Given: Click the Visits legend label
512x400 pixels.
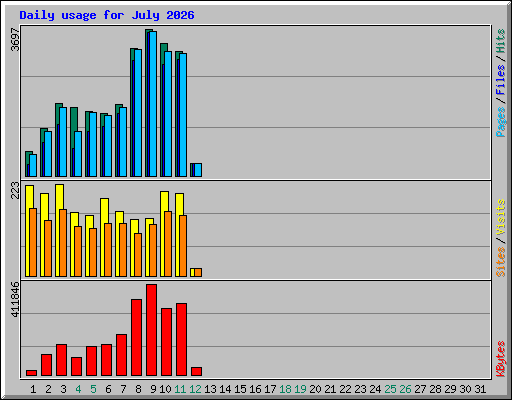Looking at the screenshot, I should pyautogui.click(x=500, y=217).
